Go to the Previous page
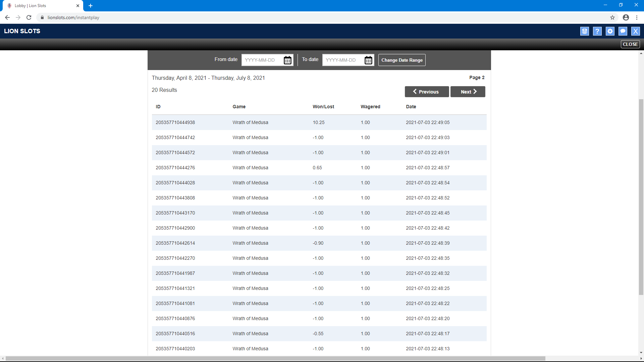The height and width of the screenshot is (362, 644). (427, 92)
